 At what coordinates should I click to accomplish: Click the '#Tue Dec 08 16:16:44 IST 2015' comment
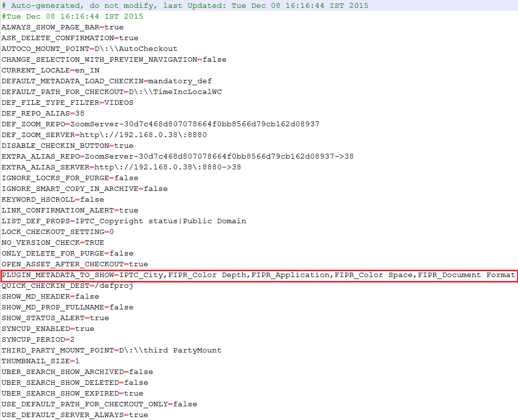pyautogui.click(x=72, y=16)
